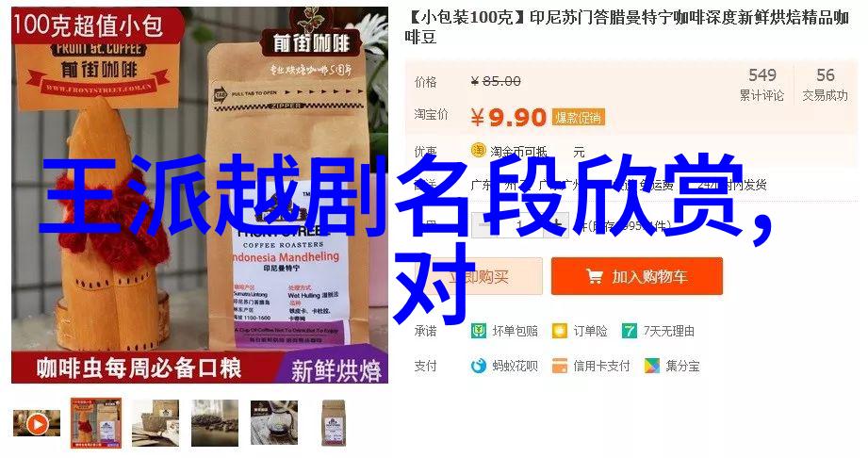Select the last single coffee bag thumbnail
The height and width of the screenshot is (458, 868).
tap(334, 423)
